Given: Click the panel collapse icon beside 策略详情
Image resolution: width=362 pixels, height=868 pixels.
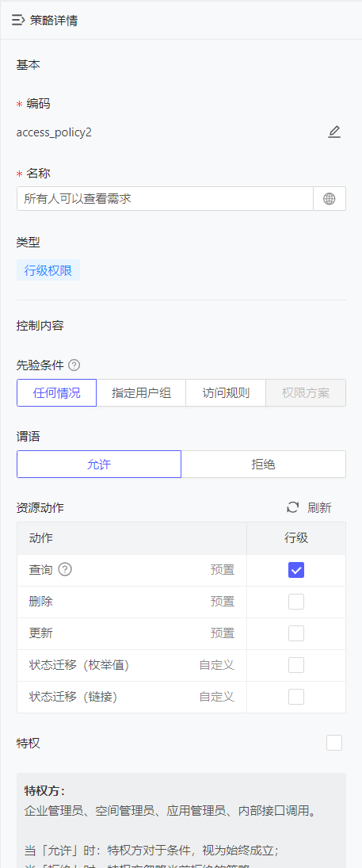Looking at the screenshot, I should 18,21.
